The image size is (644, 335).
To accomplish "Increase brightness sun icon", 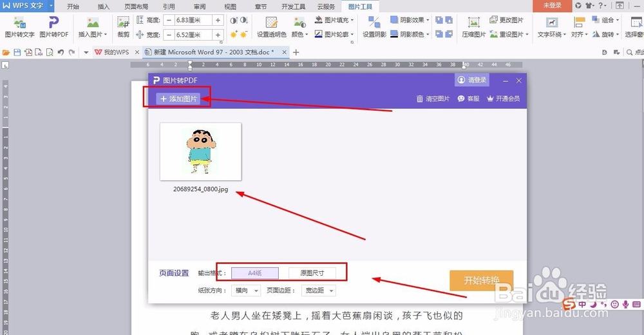I will [x=234, y=35].
